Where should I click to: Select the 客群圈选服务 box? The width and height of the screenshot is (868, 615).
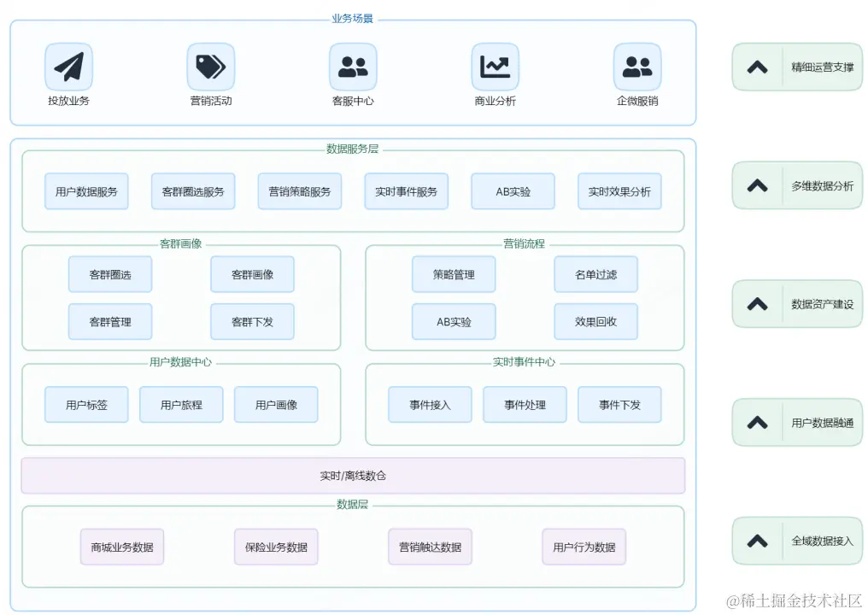pos(193,191)
